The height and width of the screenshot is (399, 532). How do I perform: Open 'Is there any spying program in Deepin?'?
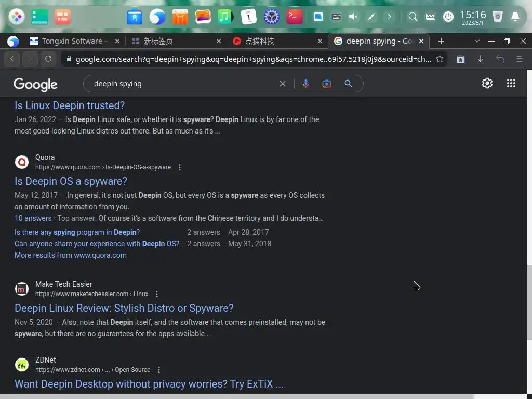coord(77,232)
